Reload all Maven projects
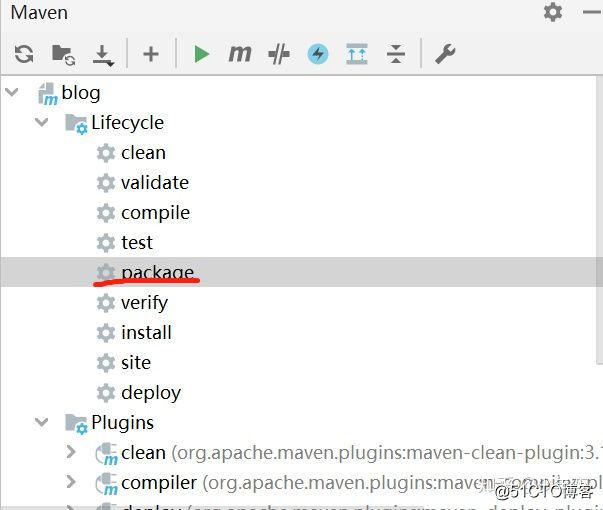The image size is (603, 510). [24, 54]
